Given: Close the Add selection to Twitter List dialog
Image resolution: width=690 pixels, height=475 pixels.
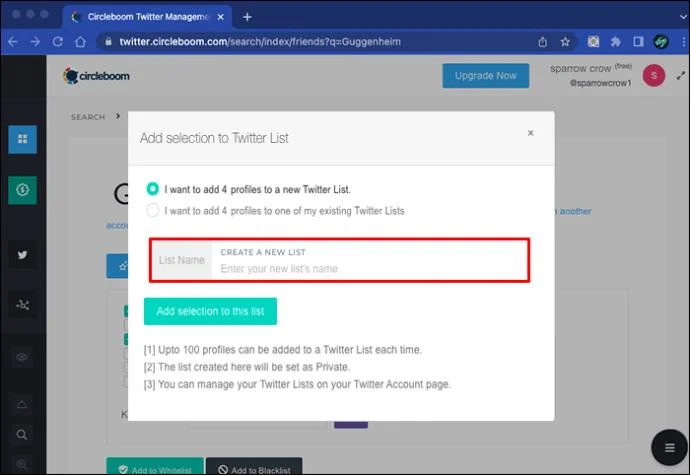Looking at the screenshot, I should coord(531,133).
